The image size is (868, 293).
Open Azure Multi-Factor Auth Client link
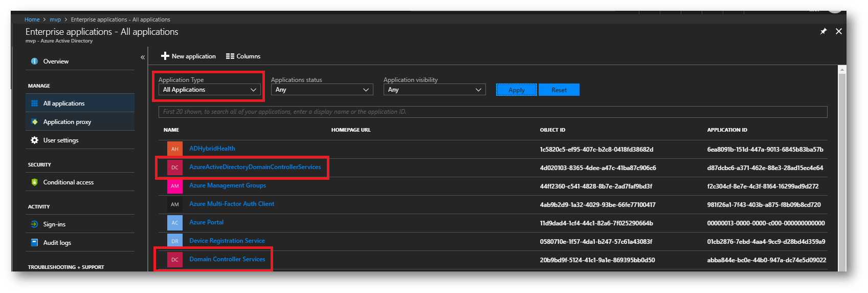232,204
